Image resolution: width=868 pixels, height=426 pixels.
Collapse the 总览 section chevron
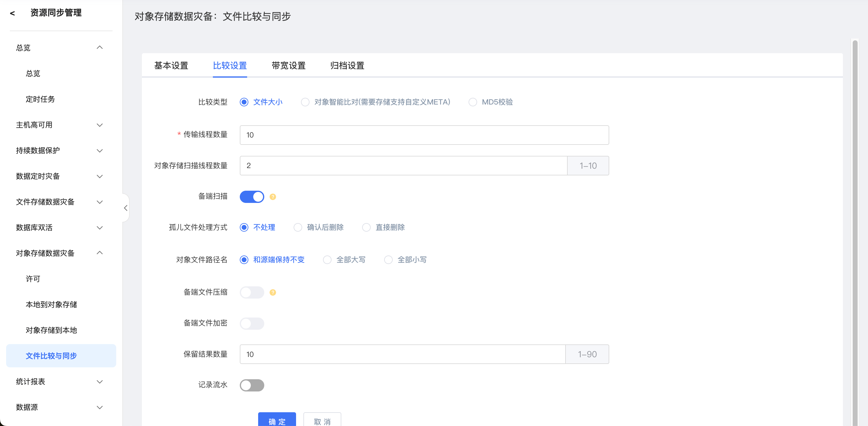pos(99,47)
